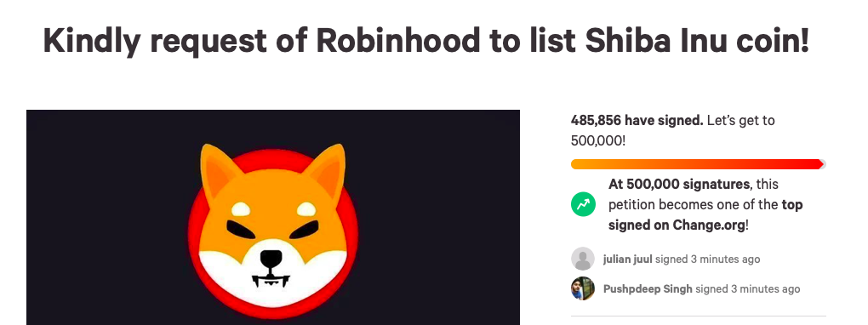
Task: Click the Shiba Inu's white fangs
Action: 271,281
